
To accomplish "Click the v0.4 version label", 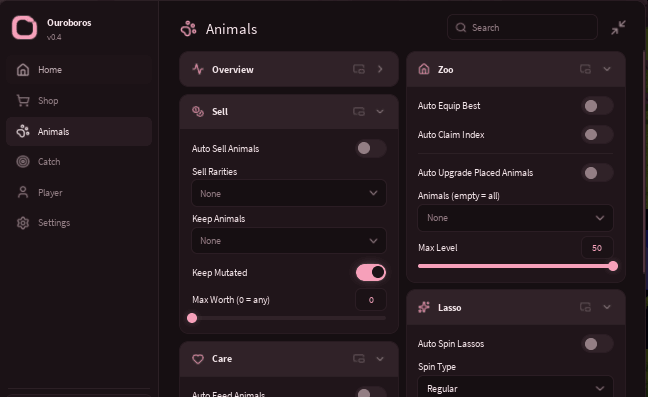I will (x=54, y=37).
